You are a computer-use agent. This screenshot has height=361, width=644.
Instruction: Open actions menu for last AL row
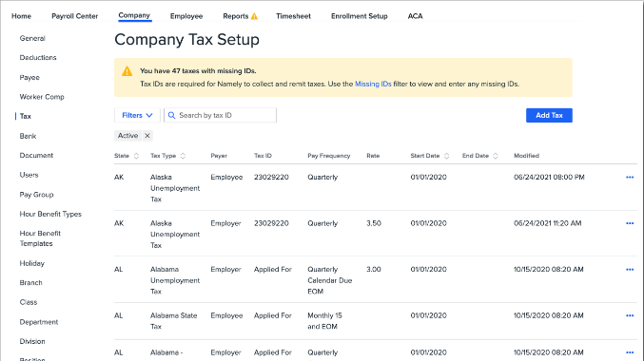coord(630,352)
